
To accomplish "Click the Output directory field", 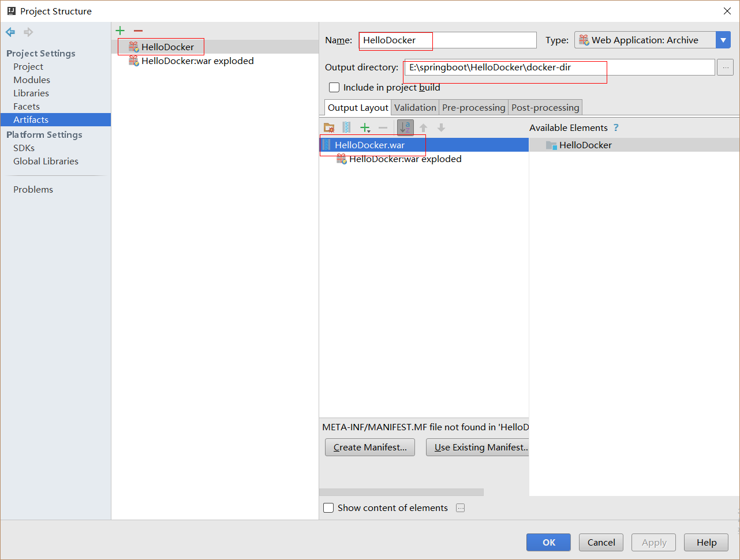I will (559, 67).
